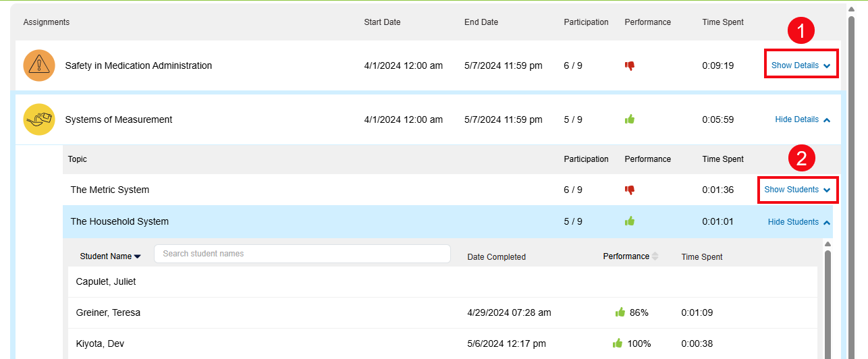
Task: Click thumbs-up icon in Systems of Measurement row
Action: coord(630,119)
